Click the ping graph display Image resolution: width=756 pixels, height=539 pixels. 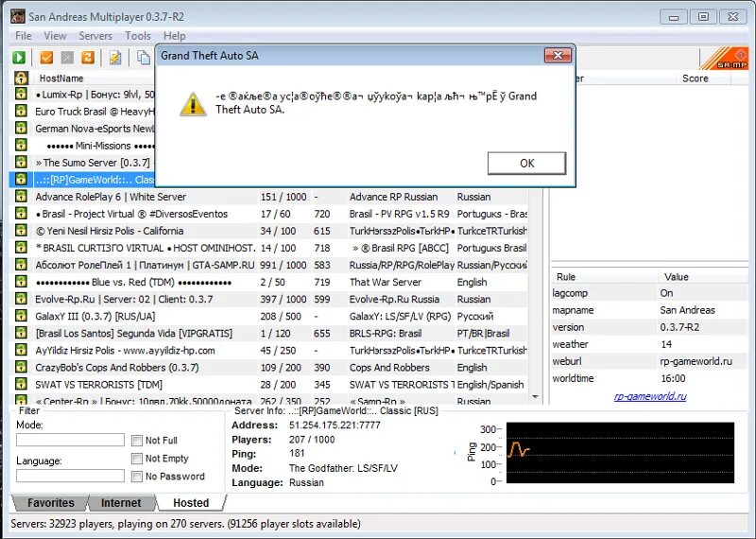click(620, 453)
